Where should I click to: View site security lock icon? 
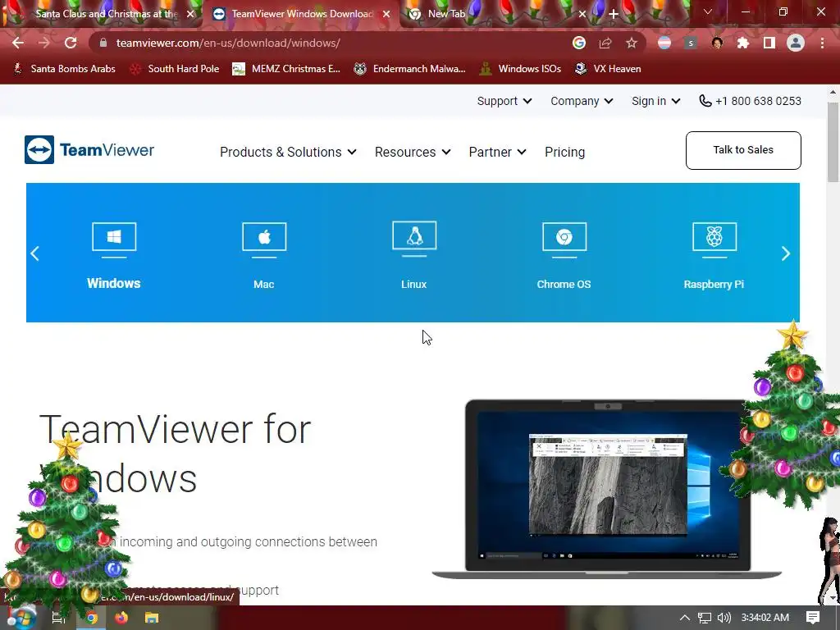tap(103, 43)
